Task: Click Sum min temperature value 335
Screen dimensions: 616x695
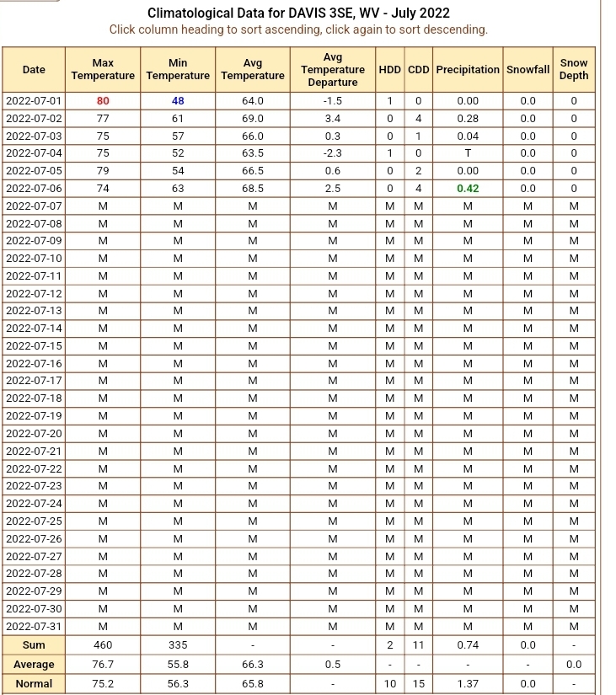Action: (x=178, y=645)
